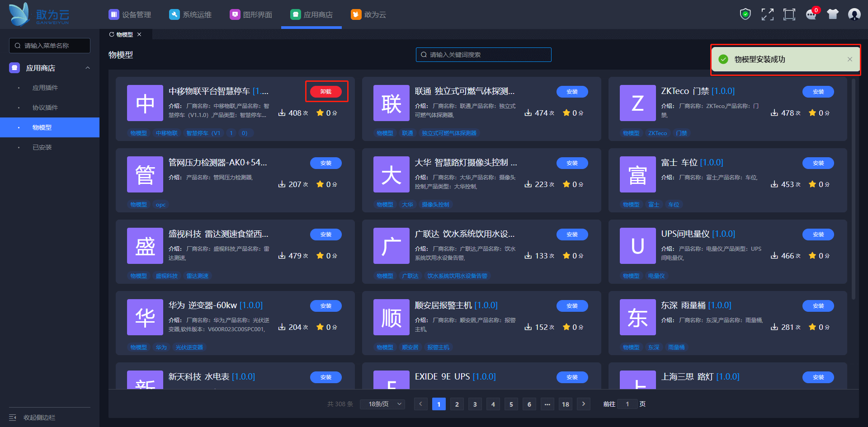The image size is (868, 427).
Task: Install 联通 独立式可燃气体探测 model
Action: click(572, 92)
